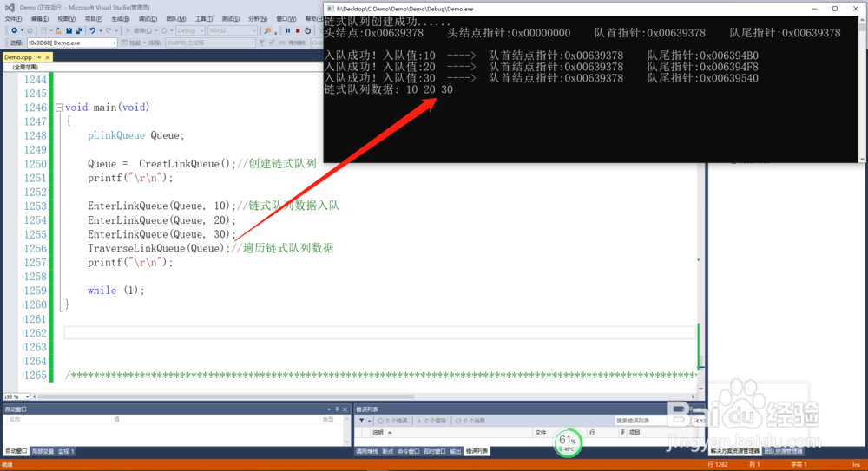Toggle the 0 个消息 messages filter
The width and height of the screenshot is (868, 471).
470,421
